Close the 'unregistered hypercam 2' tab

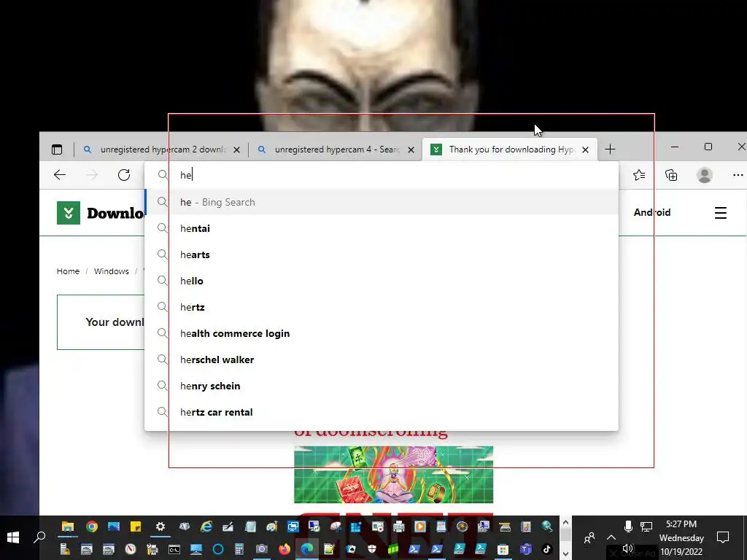click(x=237, y=149)
